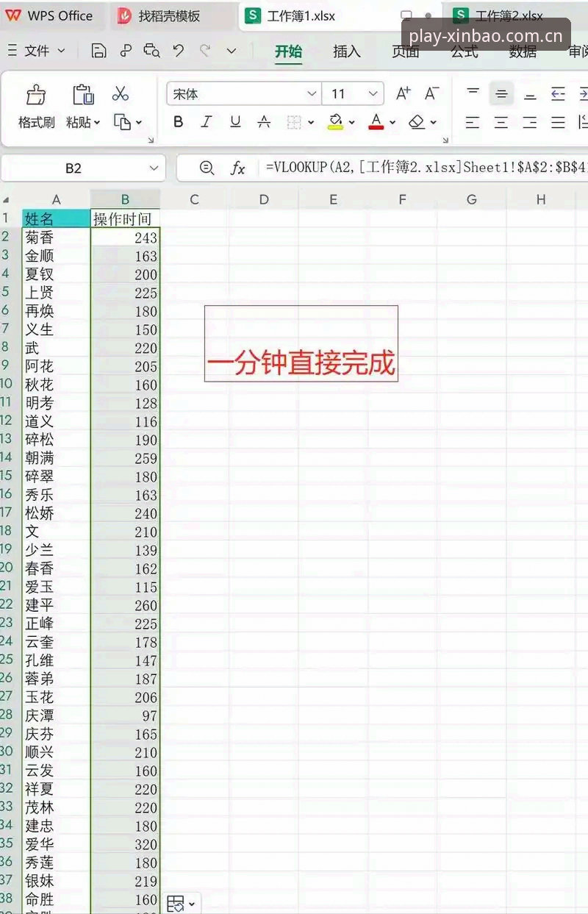This screenshot has width=588, height=914.
Task: Click the fx insert function icon
Action: pos(237,168)
